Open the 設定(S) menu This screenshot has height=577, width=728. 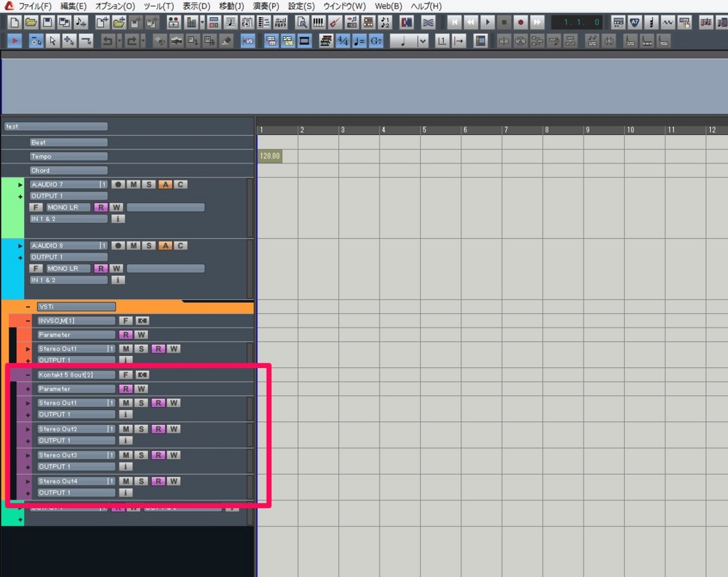(x=301, y=6)
